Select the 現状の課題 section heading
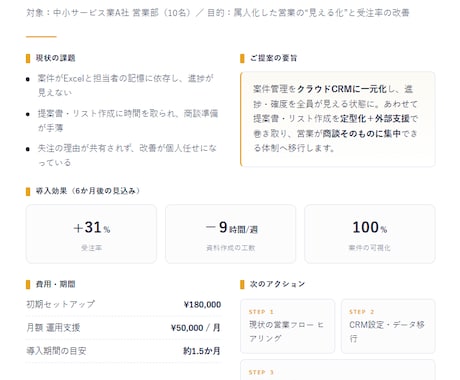 click(x=55, y=58)
